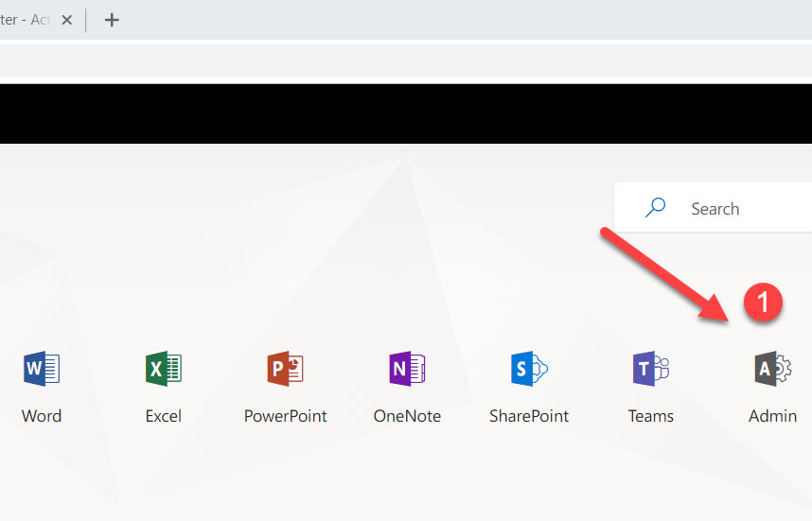Click the OneNote label text
The height and width of the screenshot is (521, 812).
tap(407, 416)
